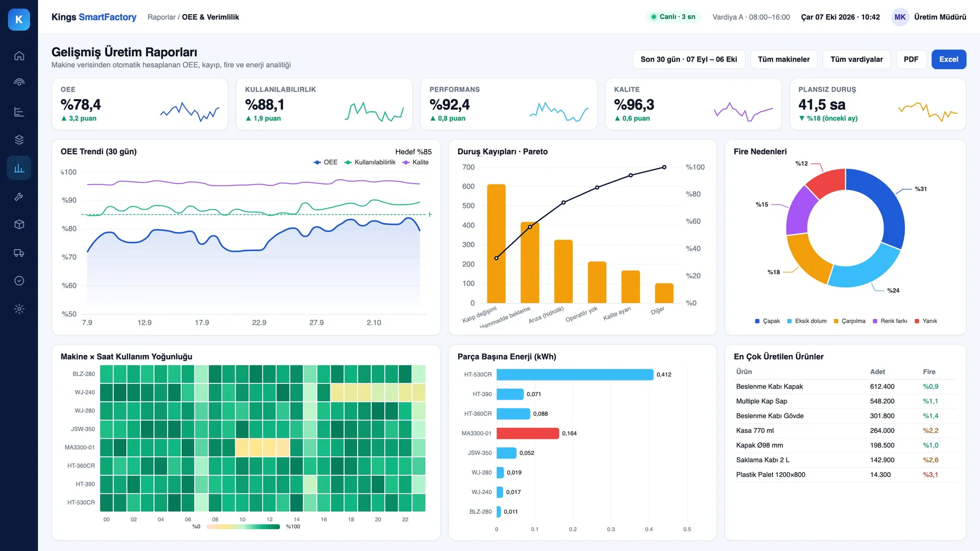The height and width of the screenshot is (551, 980).
Task: Click the PDF export button
Action: [911, 59]
